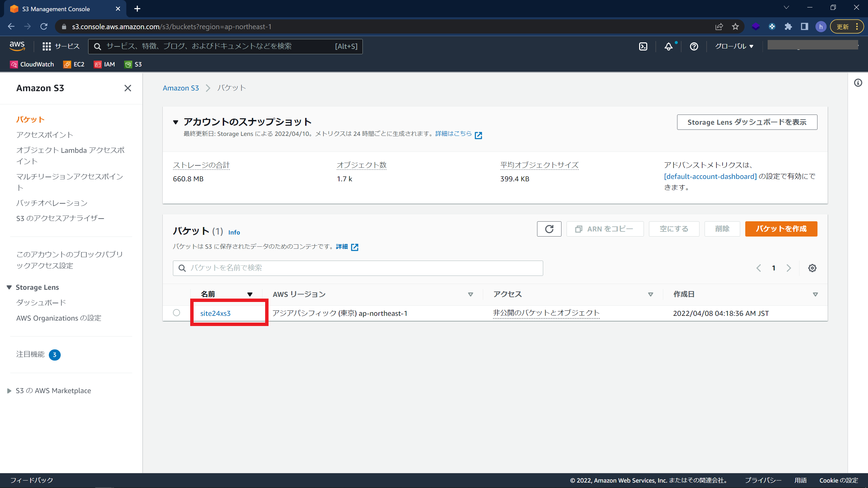This screenshot has height=488, width=868.
Task: Focus the AWS services search box
Action: [x=225, y=46]
